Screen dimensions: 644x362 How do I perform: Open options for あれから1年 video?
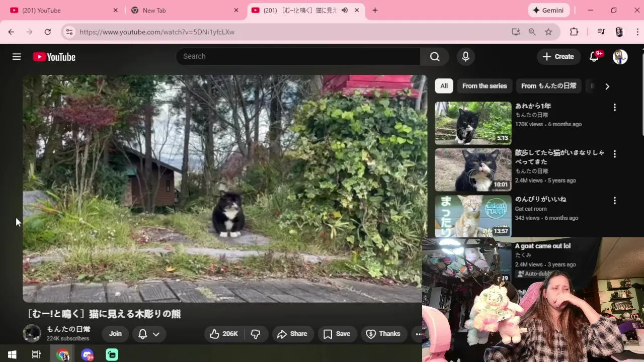point(614,108)
